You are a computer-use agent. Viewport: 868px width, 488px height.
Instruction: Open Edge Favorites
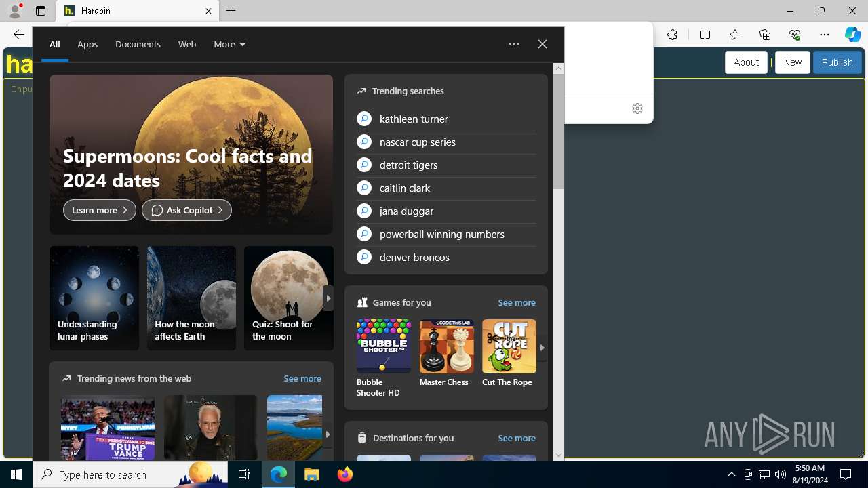pyautogui.click(x=735, y=35)
